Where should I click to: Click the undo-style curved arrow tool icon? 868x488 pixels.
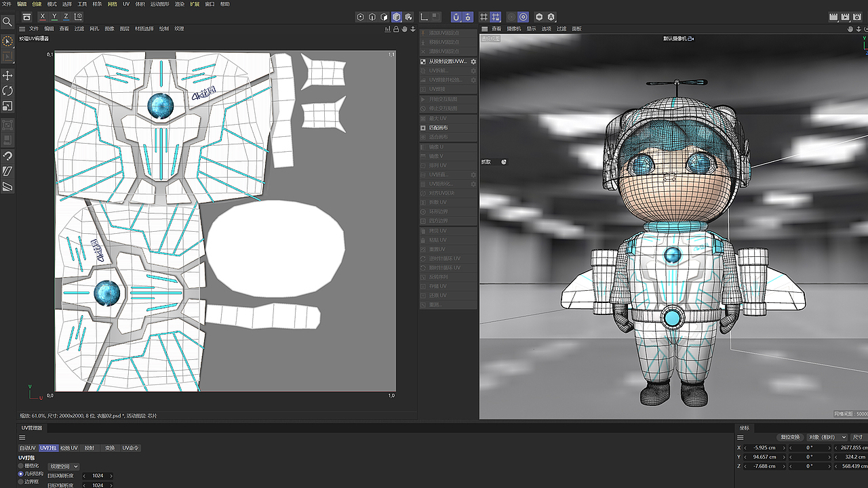point(7,156)
